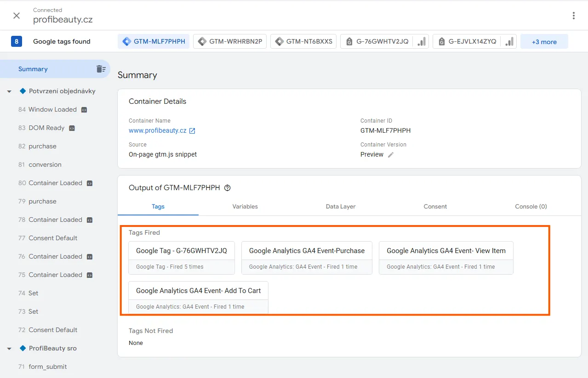Click the code icon beside 83 DOM Ready

pyautogui.click(x=72, y=128)
